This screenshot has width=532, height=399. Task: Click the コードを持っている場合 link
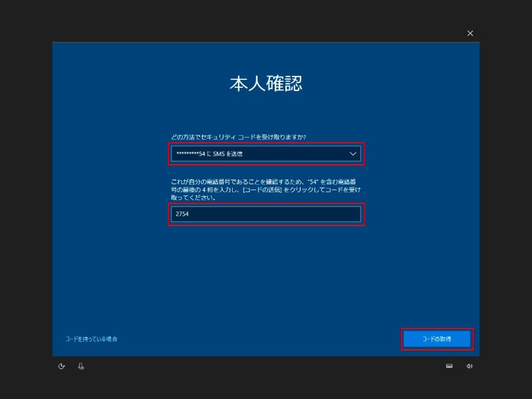pos(92,339)
